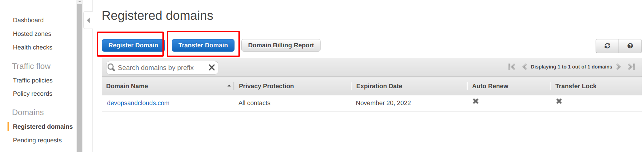Jump to last page of domains

[631, 67]
